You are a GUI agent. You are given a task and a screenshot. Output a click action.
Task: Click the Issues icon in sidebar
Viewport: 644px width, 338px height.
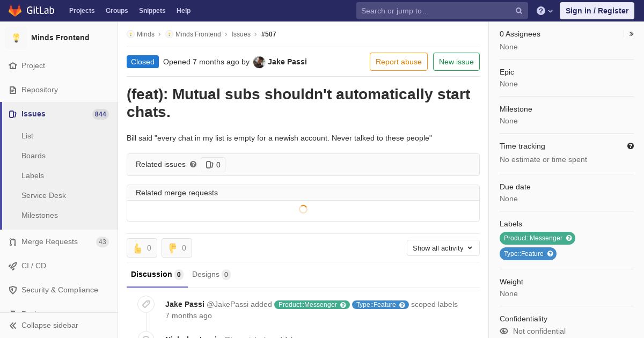(x=13, y=114)
